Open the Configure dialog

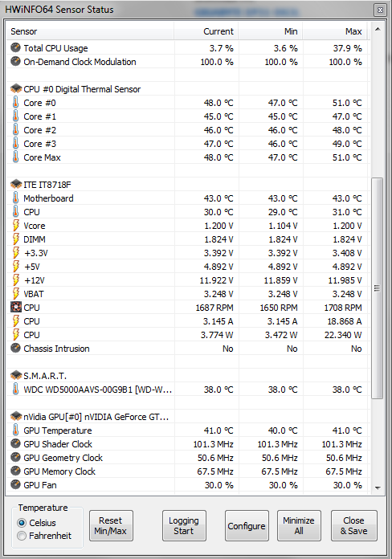coord(247,526)
